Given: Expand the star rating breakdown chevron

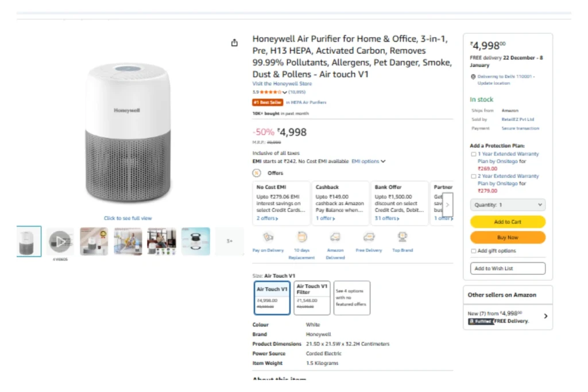Looking at the screenshot, I should tap(285, 92).
